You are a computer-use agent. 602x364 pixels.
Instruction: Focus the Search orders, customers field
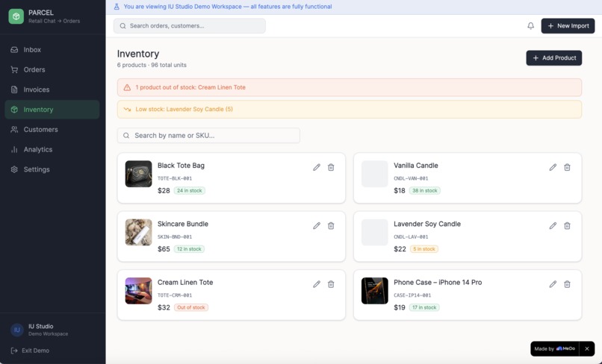189,25
